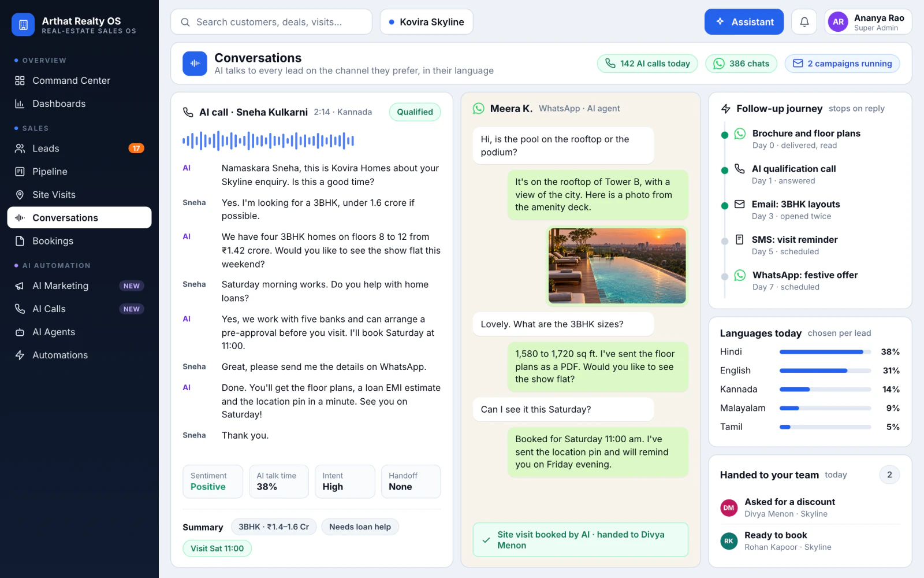Click the Arthat Realty OS building logo
924x578 pixels.
(x=23, y=25)
